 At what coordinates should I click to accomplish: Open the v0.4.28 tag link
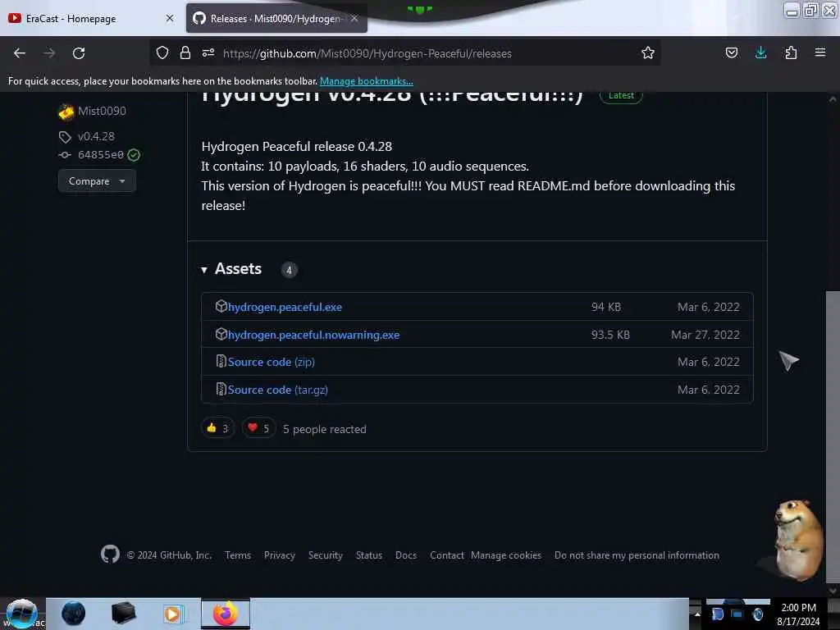point(96,136)
